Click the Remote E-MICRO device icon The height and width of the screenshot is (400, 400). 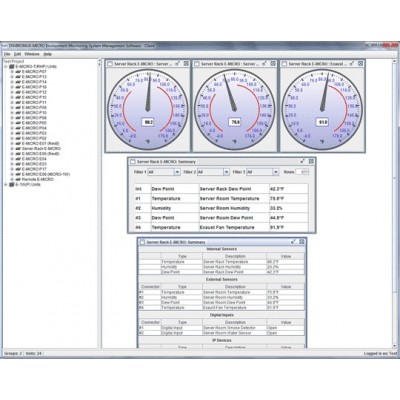tap(18, 179)
